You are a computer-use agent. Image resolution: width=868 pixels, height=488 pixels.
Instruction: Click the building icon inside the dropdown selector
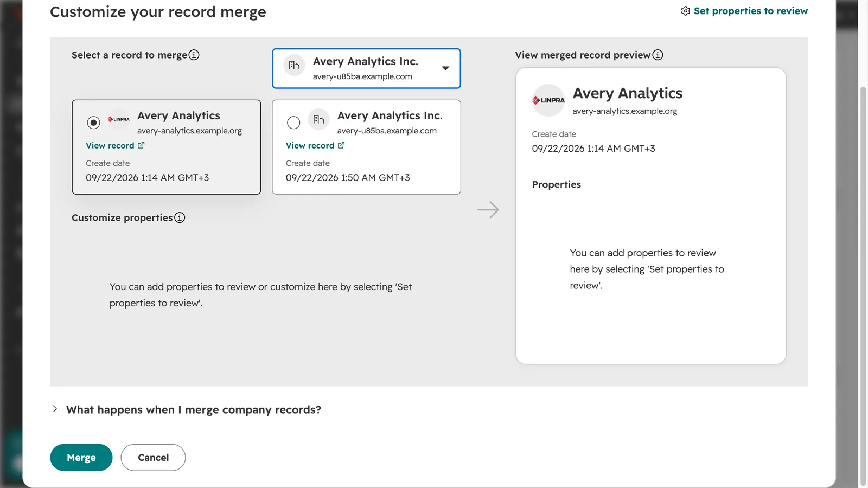pos(294,66)
